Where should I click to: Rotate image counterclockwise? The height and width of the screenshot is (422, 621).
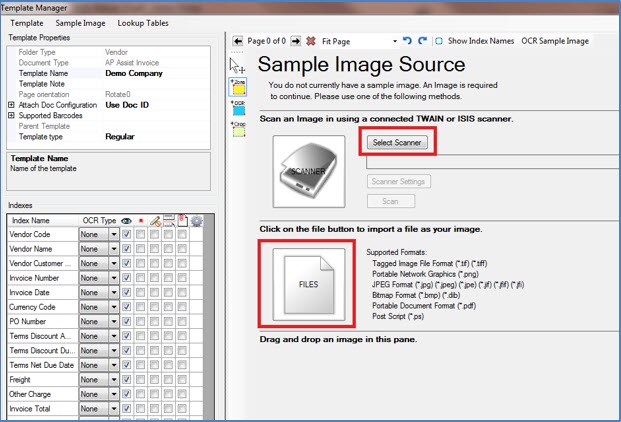click(x=407, y=41)
